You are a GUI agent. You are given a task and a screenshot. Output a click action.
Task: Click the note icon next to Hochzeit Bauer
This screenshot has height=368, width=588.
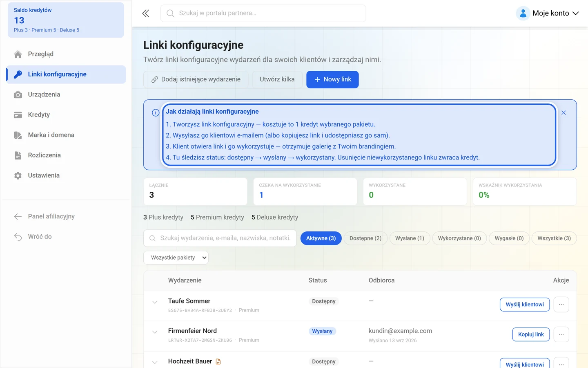(218, 361)
